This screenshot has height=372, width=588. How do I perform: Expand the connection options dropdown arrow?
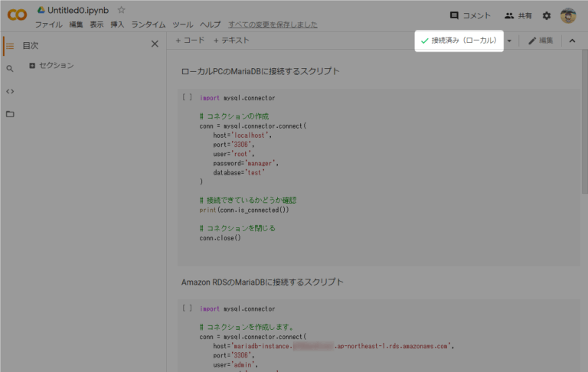[510, 41]
